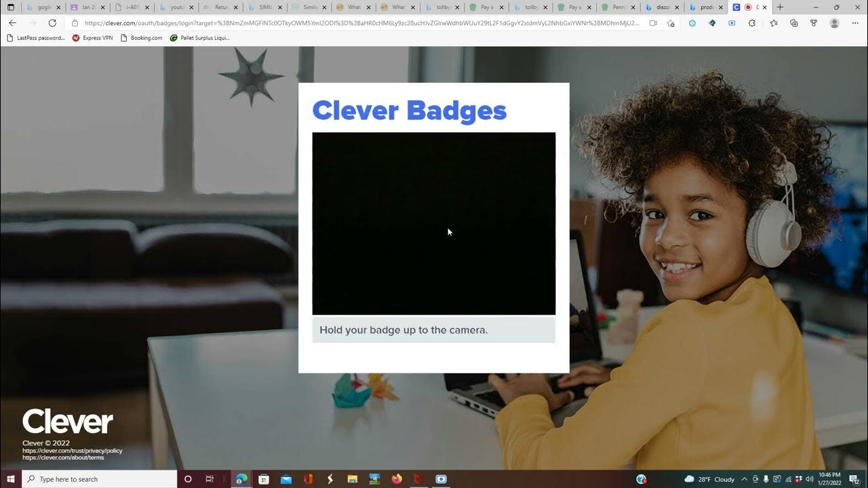
Task: Switch to the 'prod' tab
Action: pos(707,7)
